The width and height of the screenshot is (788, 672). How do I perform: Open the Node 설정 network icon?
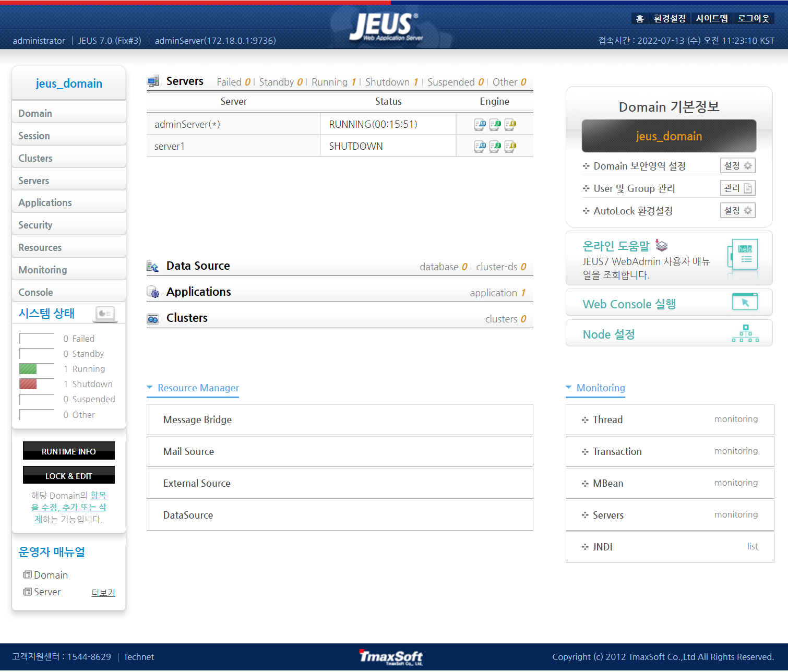745,333
